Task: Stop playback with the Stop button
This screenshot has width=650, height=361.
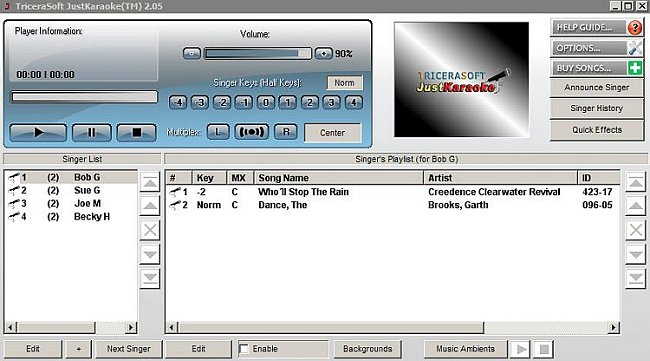Action: 136,133
